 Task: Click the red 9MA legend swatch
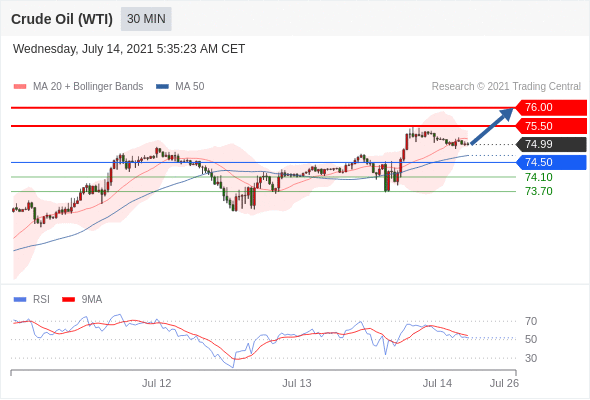[x=68, y=300]
